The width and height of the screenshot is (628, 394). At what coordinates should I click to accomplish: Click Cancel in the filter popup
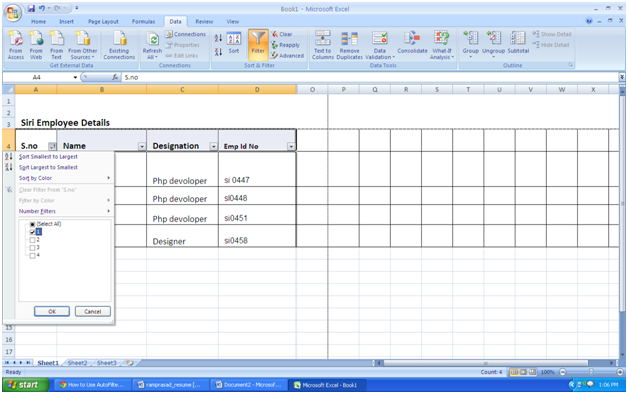click(x=93, y=311)
